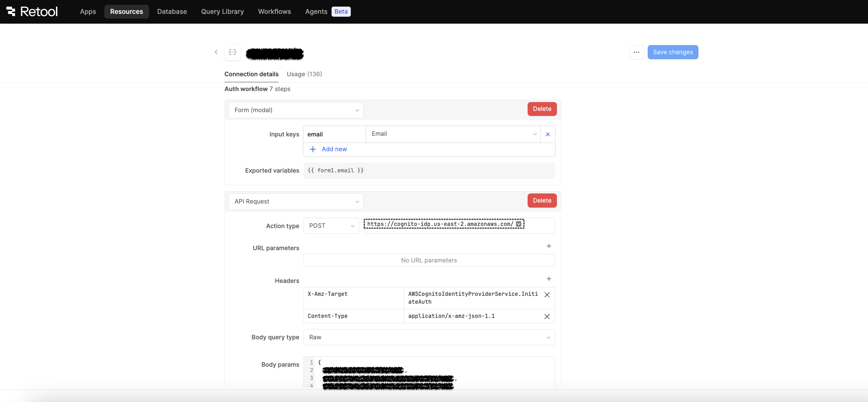
Task: Click the Retool logo icon
Action: coord(11,11)
